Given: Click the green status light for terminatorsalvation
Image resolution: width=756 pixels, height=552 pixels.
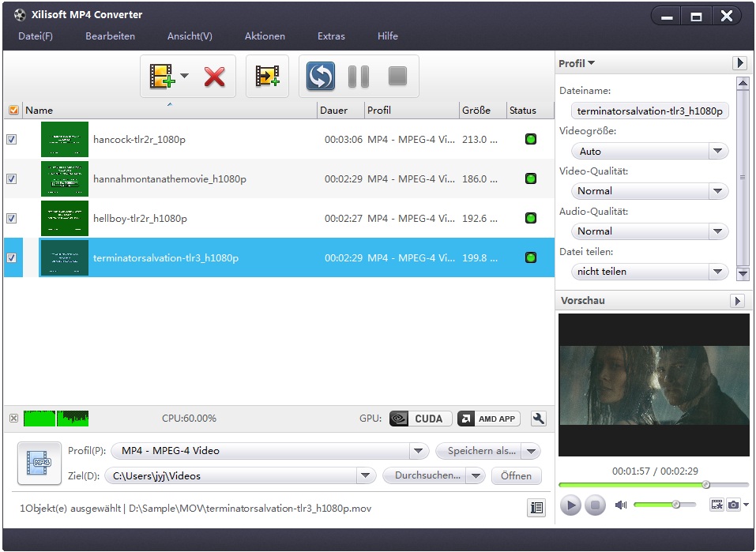Looking at the screenshot, I should coord(530,258).
